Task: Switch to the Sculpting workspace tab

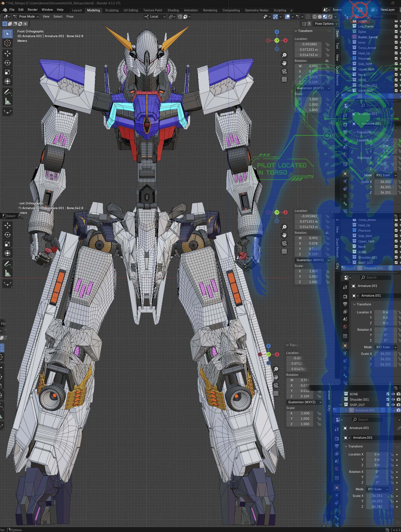Action: click(112, 10)
